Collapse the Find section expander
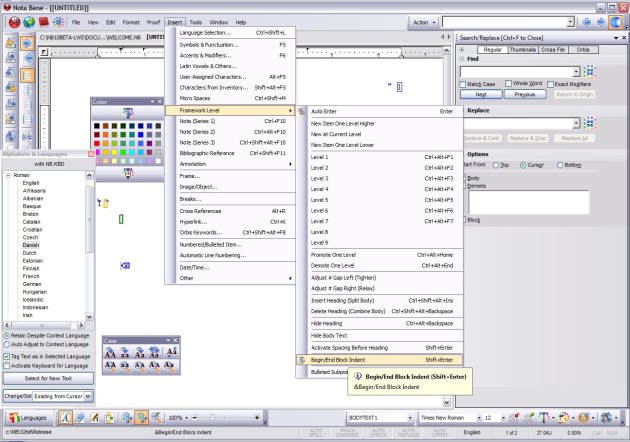630x442 pixels. 462,59
